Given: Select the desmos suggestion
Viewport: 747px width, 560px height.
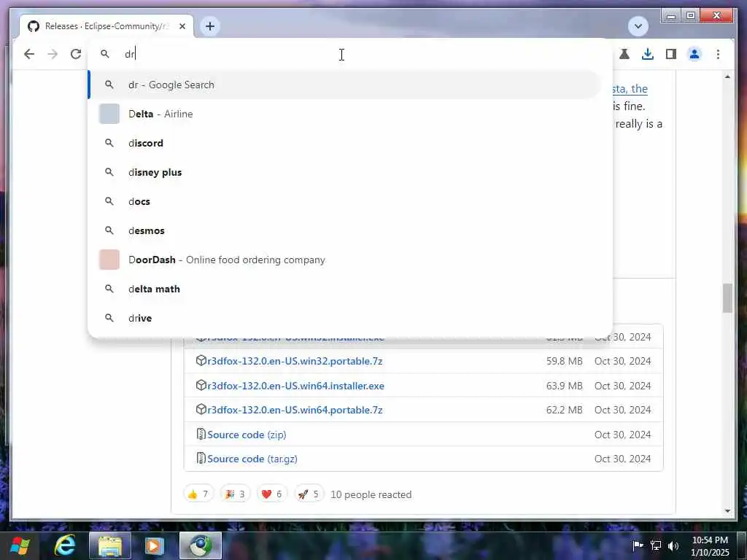Looking at the screenshot, I should pyautogui.click(x=344, y=230).
